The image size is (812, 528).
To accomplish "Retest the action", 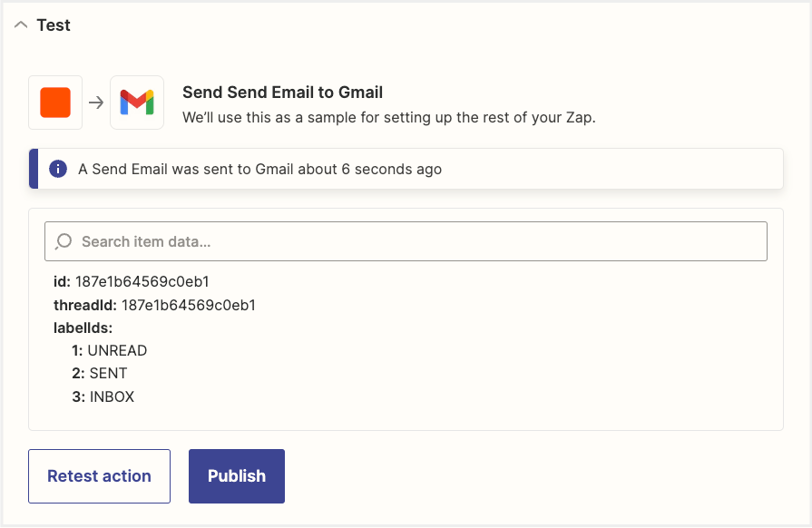I will pyautogui.click(x=100, y=476).
